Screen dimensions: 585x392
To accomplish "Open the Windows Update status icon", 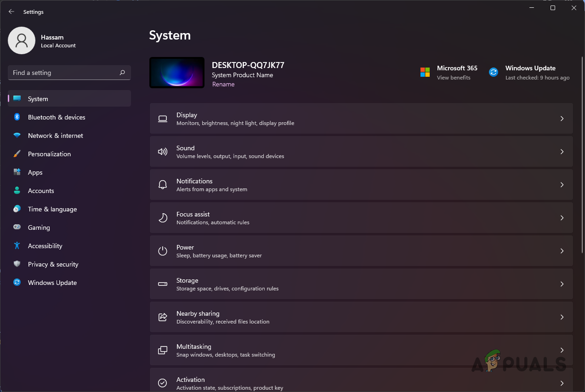I will coord(493,72).
